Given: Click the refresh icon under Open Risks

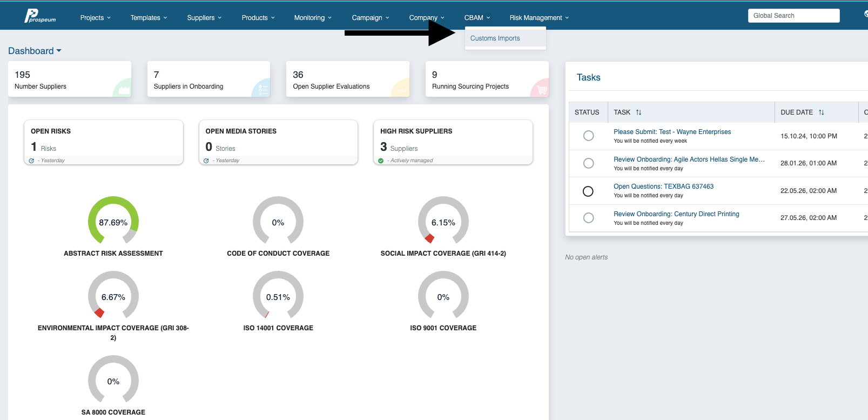Looking at the screenshot, I should coord(31,161).
